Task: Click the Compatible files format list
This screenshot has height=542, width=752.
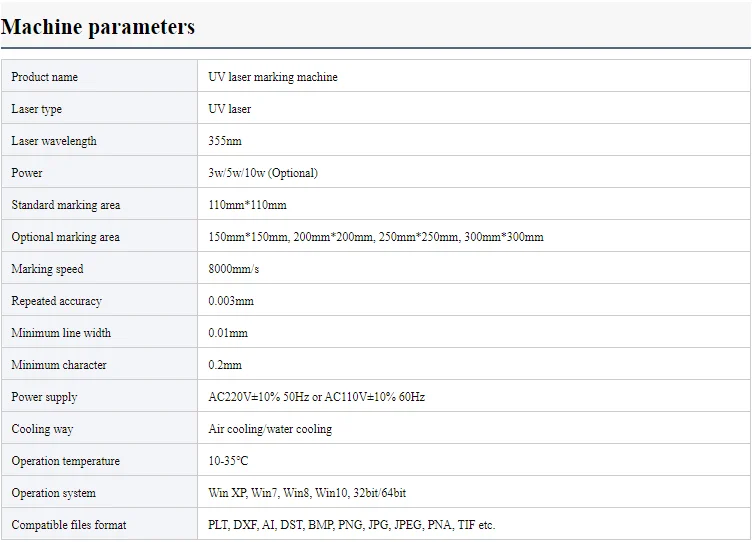Action: [x=351, y=525]
